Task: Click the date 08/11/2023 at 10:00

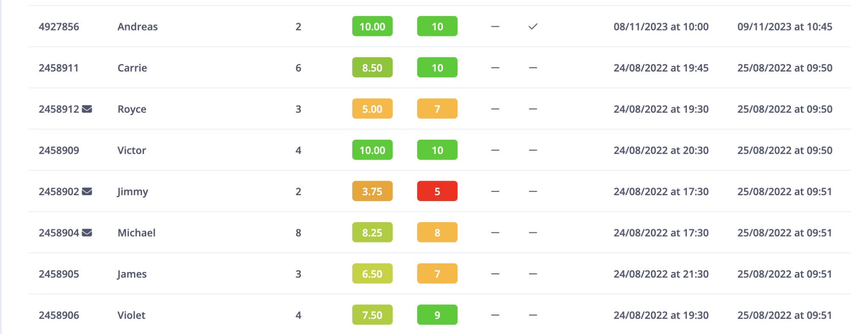Action: coord(661,27)
